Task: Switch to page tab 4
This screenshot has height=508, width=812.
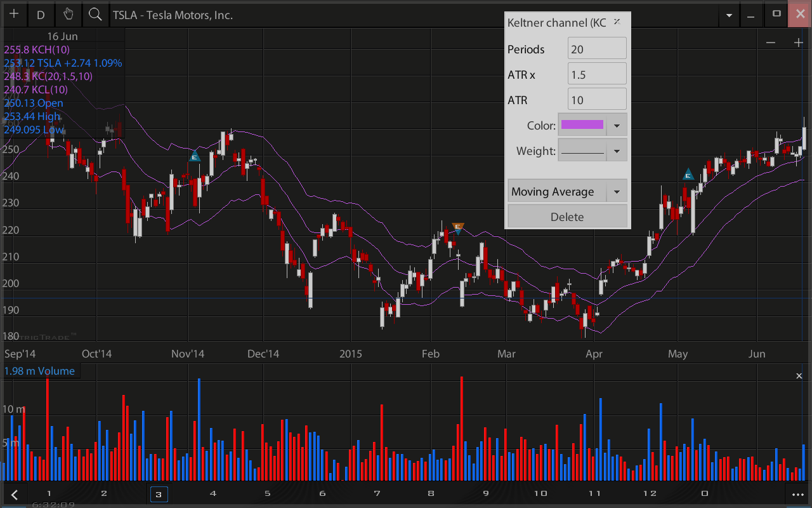Action: [213, 493]
